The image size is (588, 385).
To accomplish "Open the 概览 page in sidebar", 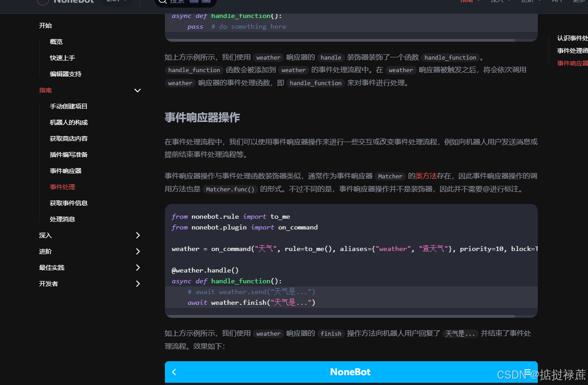I will [x=56, y=42].
